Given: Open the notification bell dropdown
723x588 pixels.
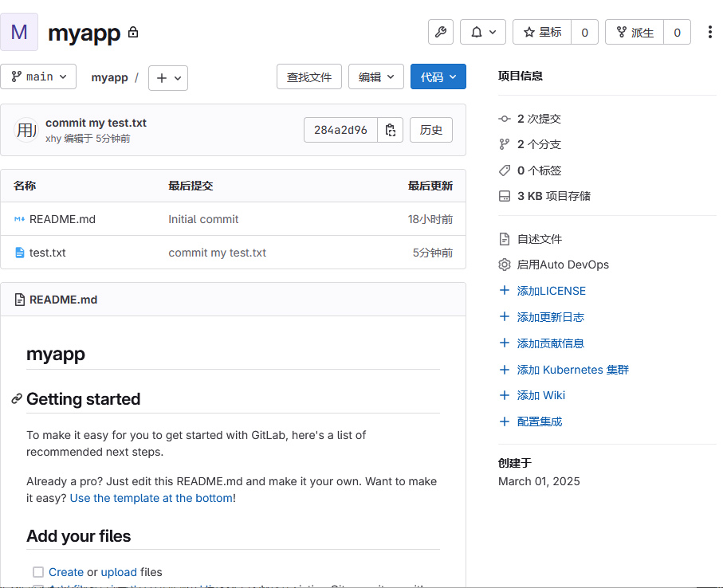Looking at the screenshot, I should pos(483,33).
